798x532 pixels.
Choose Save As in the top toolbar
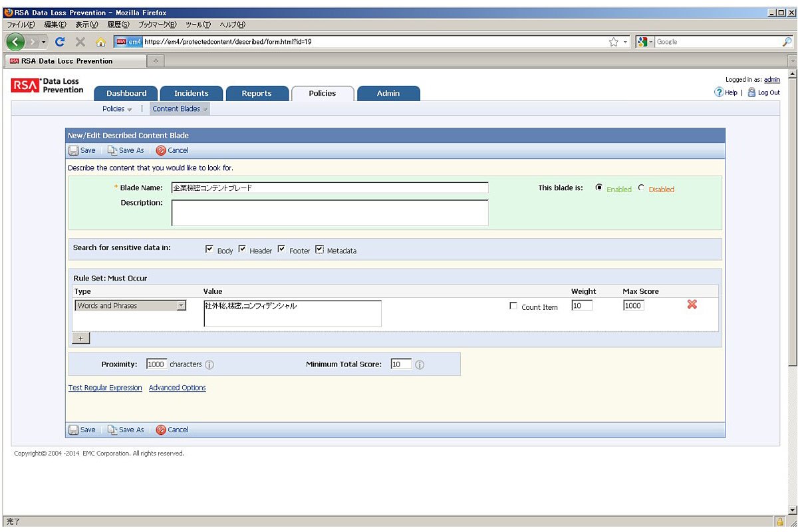126,150
